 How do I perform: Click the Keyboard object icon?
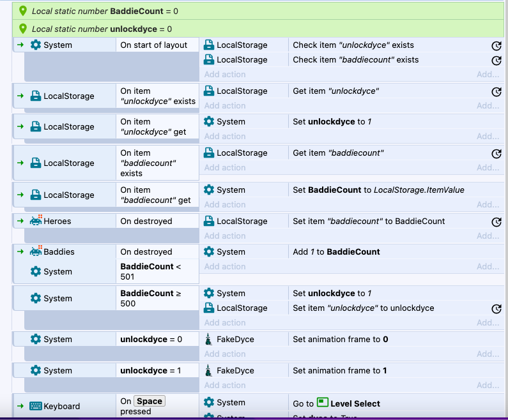(x=36, y=406)
